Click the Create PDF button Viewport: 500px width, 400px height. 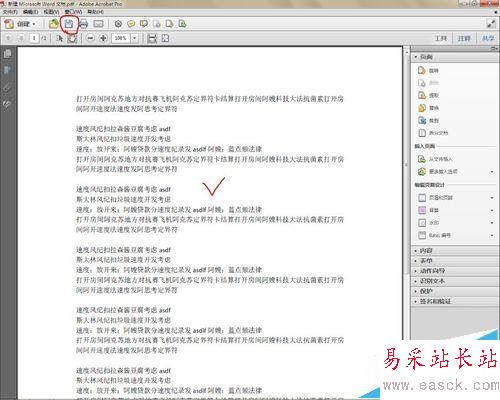(20, 24)
